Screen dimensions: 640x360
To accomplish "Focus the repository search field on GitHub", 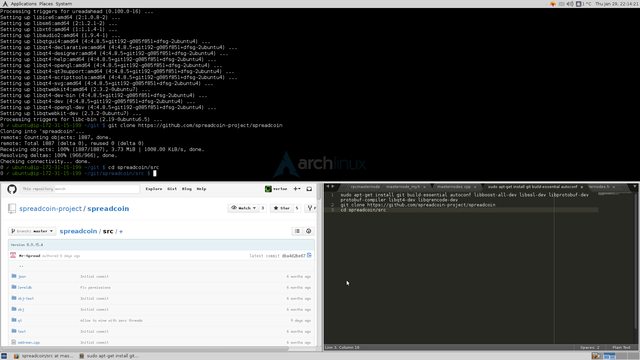I will tap(80, 189).
